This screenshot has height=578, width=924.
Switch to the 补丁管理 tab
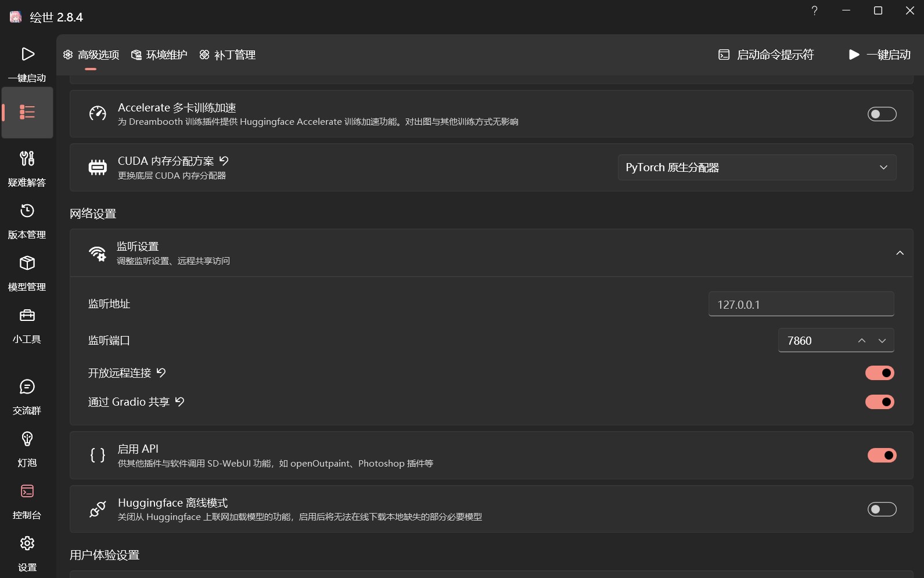click(x=228, y=55)
